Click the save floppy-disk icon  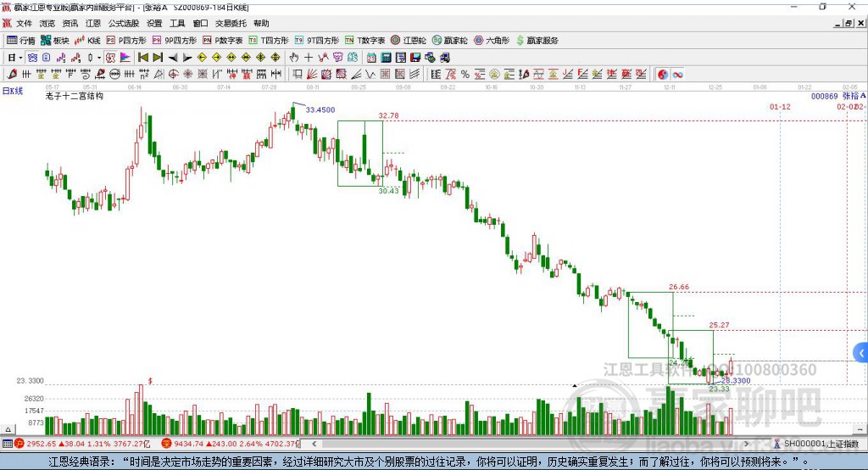(x=415, y=58)
